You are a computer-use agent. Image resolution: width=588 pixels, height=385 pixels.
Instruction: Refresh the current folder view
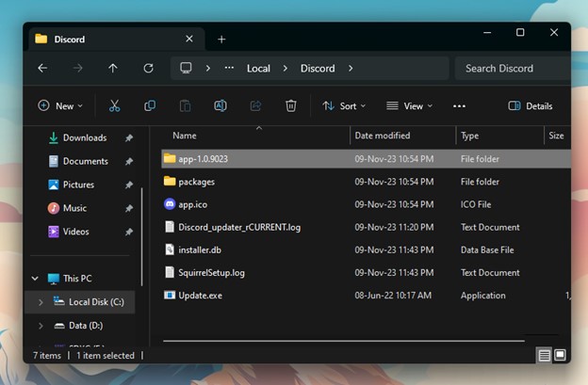[148, 69]
